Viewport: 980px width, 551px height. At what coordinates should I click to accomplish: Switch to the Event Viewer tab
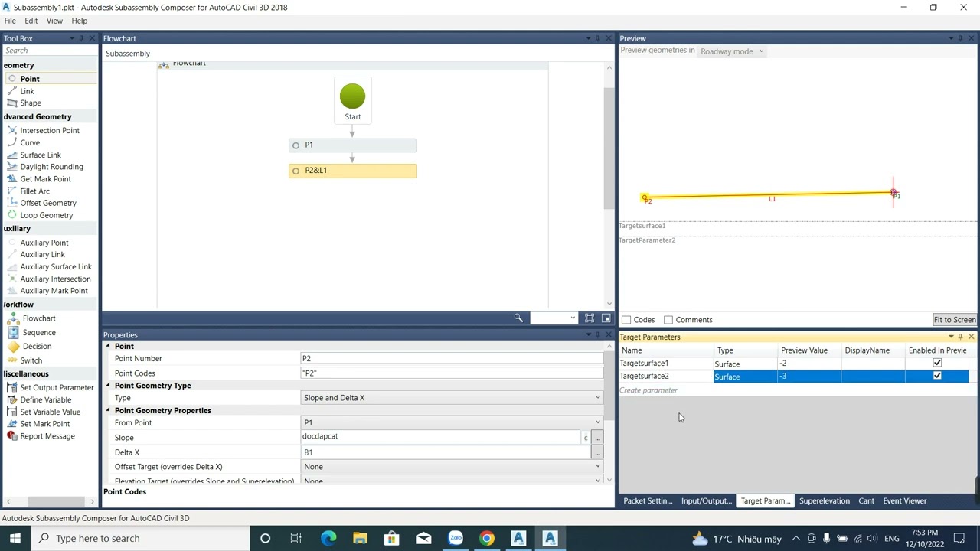[904, 501]
